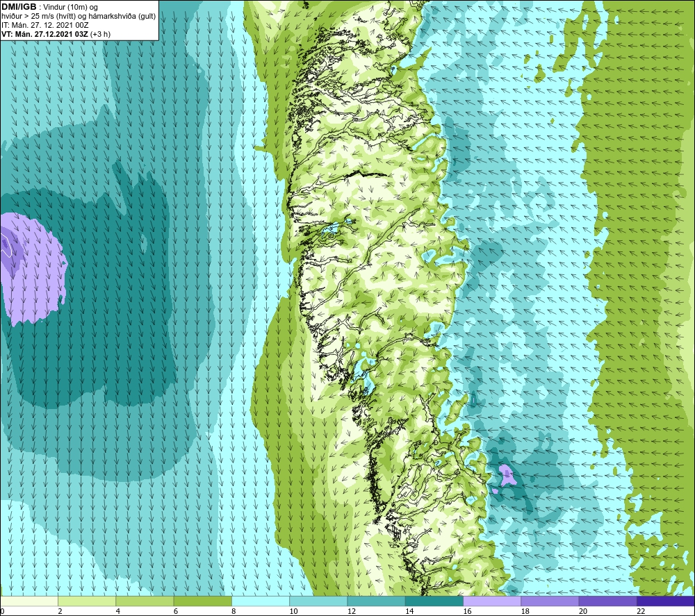Click the '(+3 h)' forecast offset text
This screenshot has width=695, height=616.
[x=100, y=34]
